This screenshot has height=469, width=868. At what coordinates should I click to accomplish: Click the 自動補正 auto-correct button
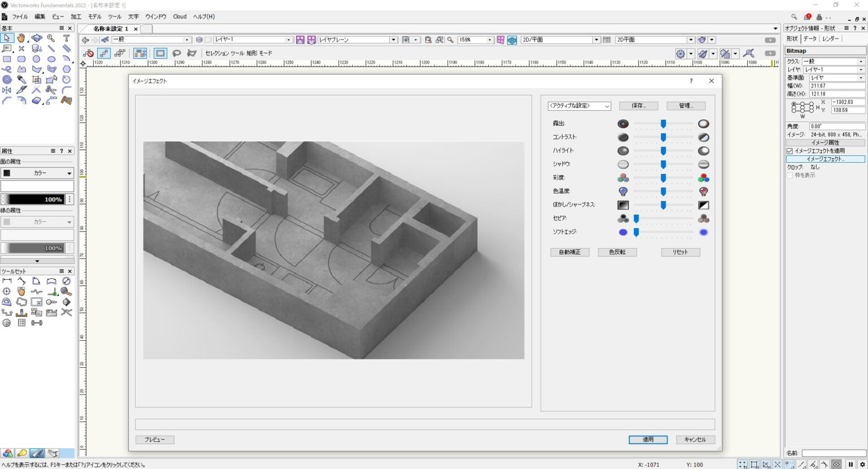pyautogui.click(x=570, y=252)
